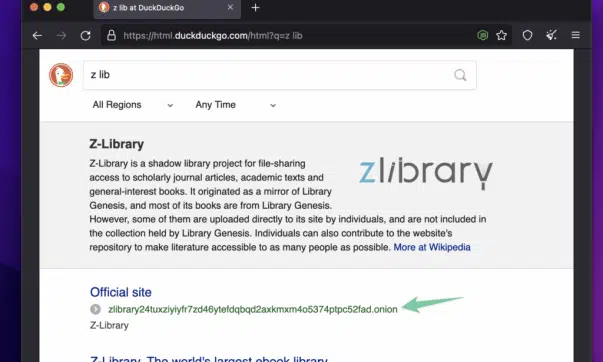Expand the Any Time dropdown
The image size is (603, 362).
[235, 105]
